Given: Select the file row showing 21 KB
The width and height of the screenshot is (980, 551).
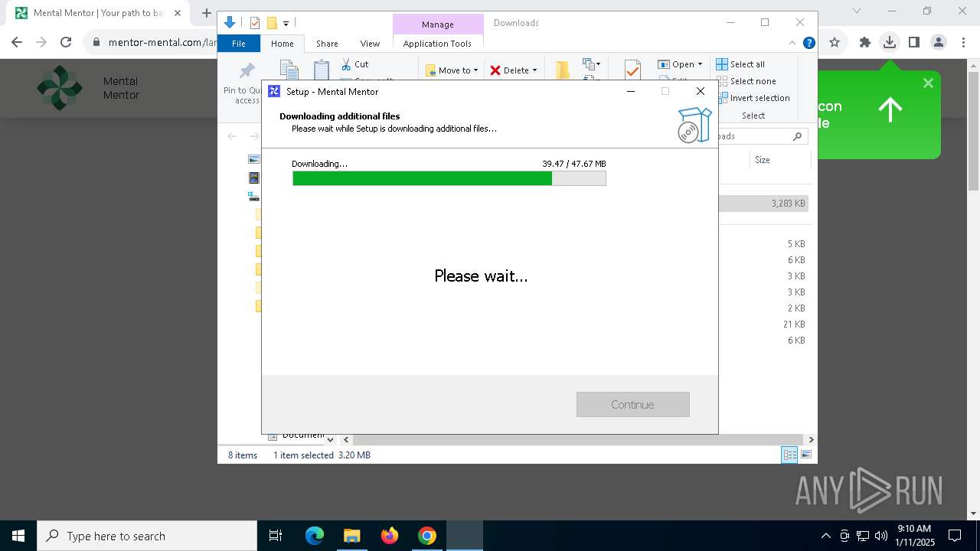Looking at the screenshot, I should point(764,324).
